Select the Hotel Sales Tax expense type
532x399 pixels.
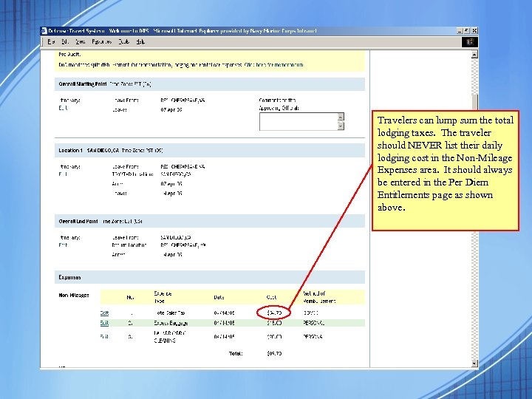169,313
